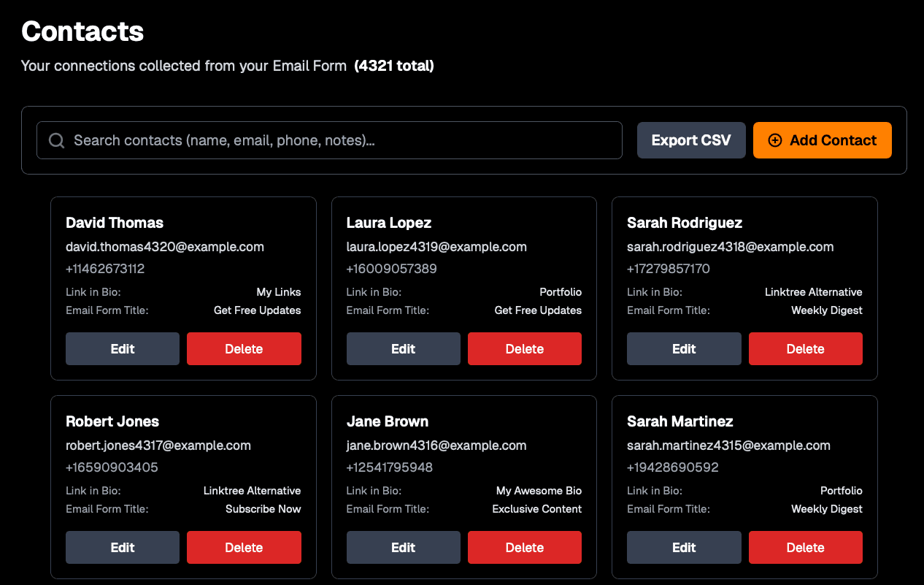Click My Links value in David Thomas card

(x=279, y=292)
